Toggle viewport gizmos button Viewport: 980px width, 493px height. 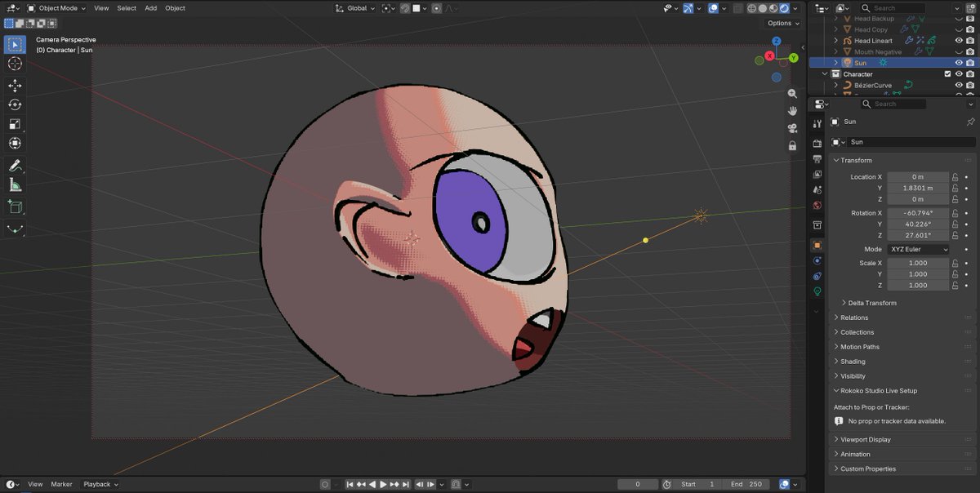tap(688, 8)
